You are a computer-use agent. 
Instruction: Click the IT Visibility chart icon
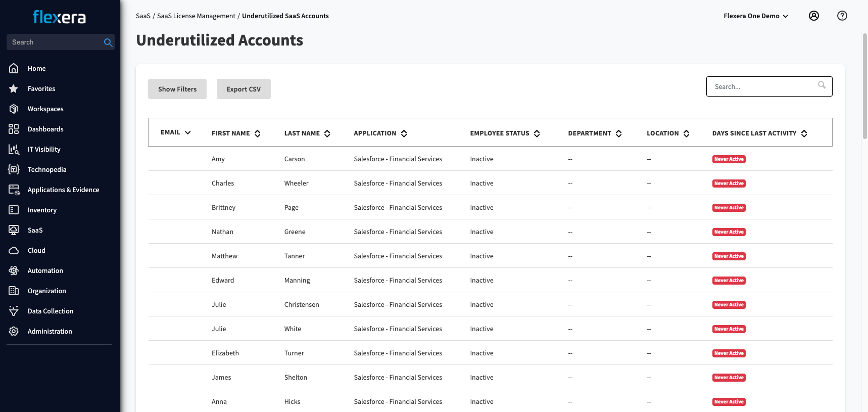tap(14, 149)
